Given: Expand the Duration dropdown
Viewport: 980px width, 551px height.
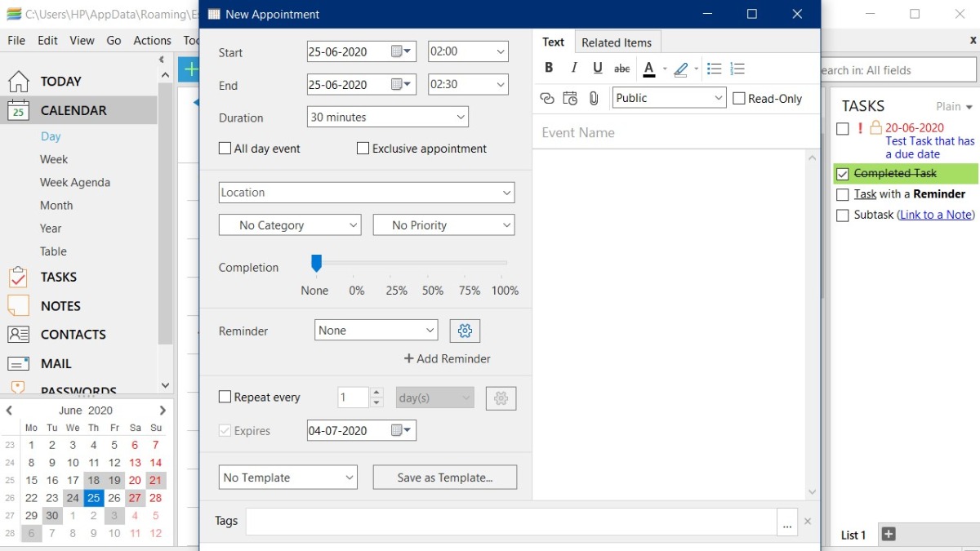Looking at the screenshot, I should coord(388,118).
